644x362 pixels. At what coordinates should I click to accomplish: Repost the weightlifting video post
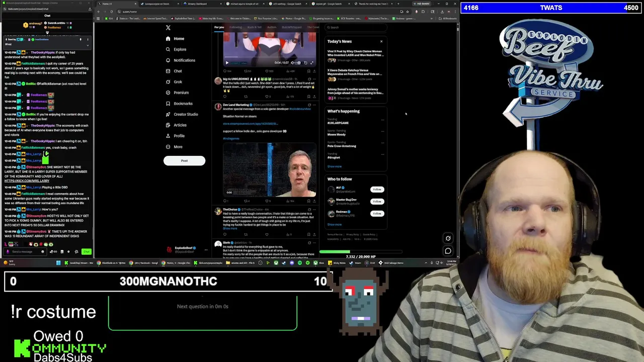click(x=247, y=71)
